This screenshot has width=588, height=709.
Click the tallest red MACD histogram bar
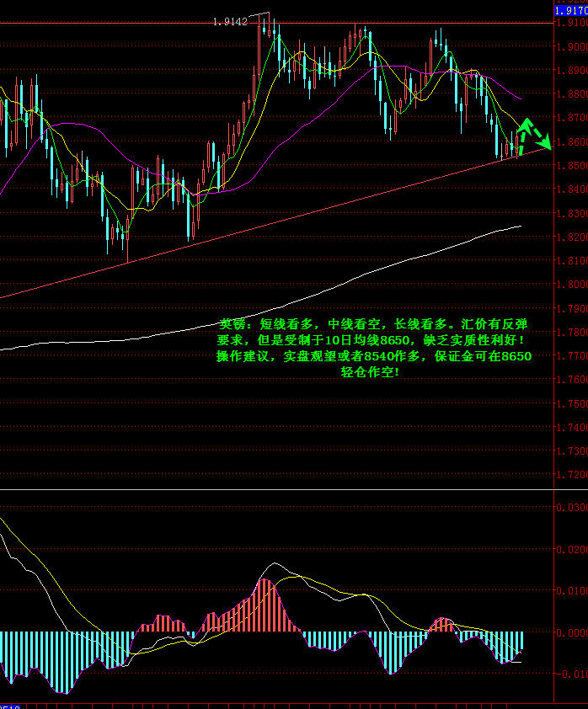pyautogui.click(x=266, y=605)
